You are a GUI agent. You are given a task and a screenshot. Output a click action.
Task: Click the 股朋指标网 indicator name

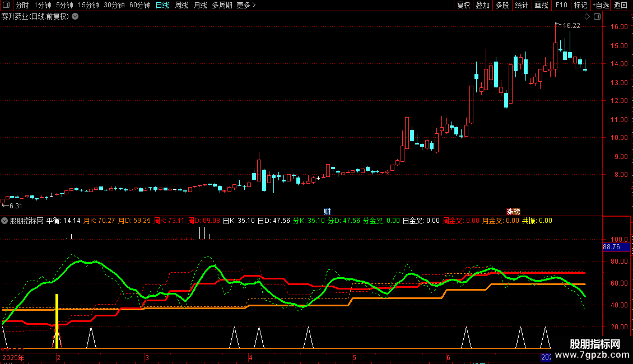click(x=27, y=221)
